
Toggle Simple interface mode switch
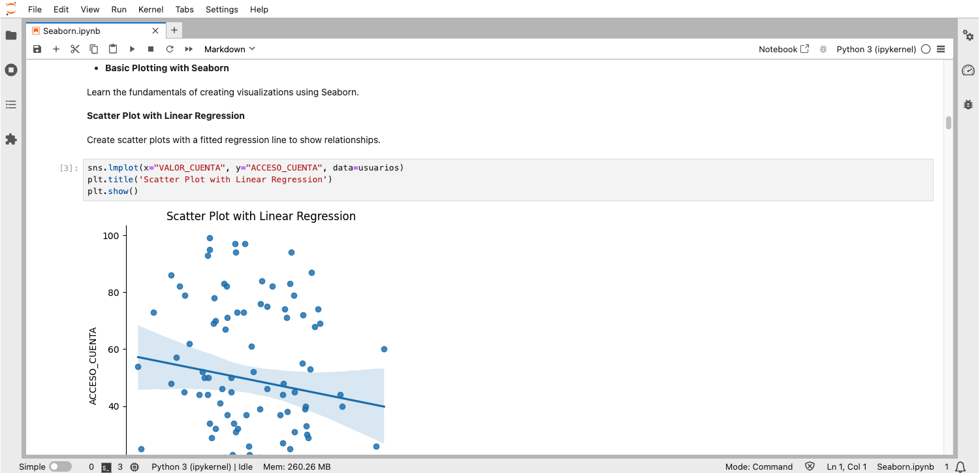pos(60,466)
